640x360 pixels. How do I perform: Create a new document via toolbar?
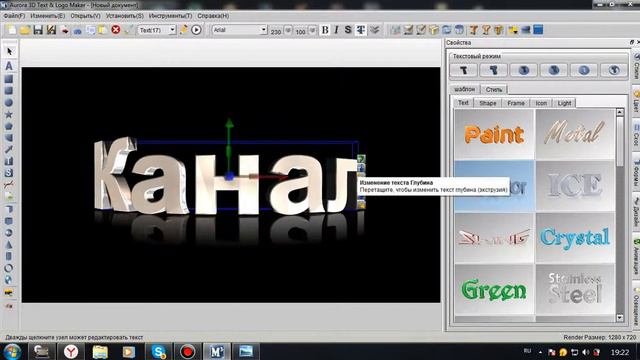point(12,30)
